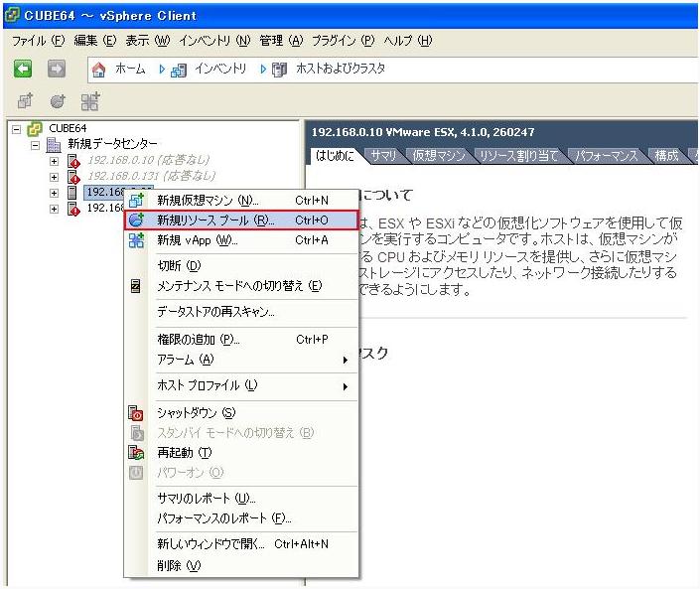Screen dimensions: 700x589
Task: Click the シャットダウン shutdown icon
Action: point(136,413)
